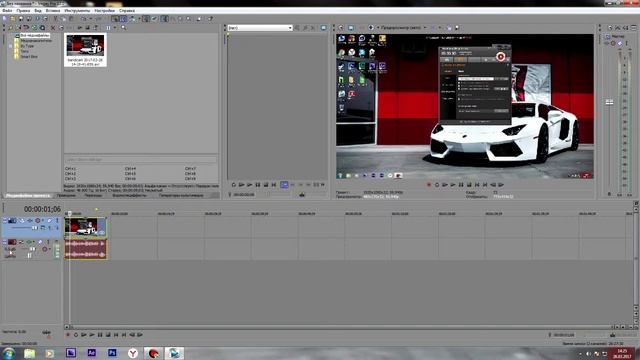This screenshot has height=360, width=640.
Task: Click the Project Media search magnifier icon
Action: (x=123, y=28)
